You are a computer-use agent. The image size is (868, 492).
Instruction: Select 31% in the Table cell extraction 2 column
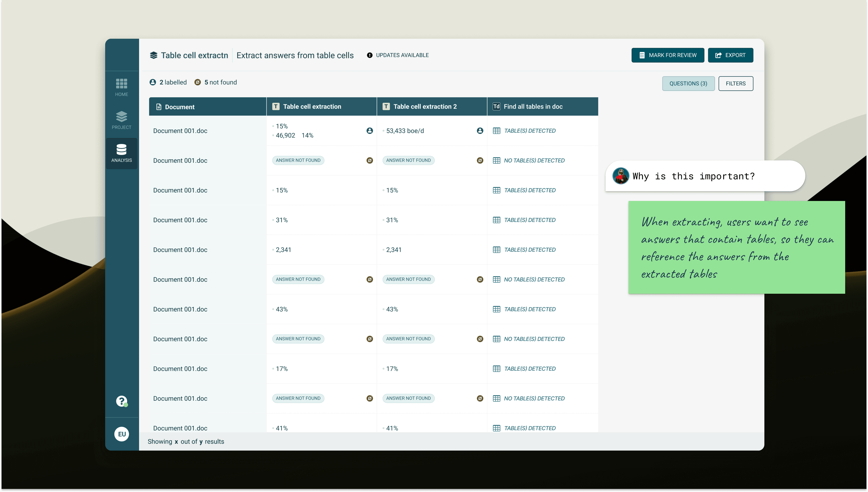coord(392,220)
